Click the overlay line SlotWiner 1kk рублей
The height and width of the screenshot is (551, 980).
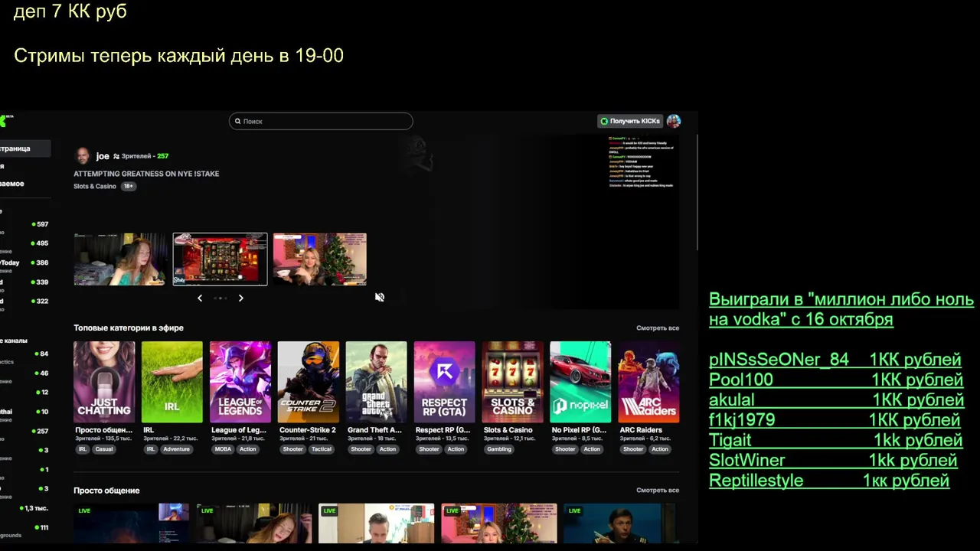pyautogui.click(x=833, y=461)
